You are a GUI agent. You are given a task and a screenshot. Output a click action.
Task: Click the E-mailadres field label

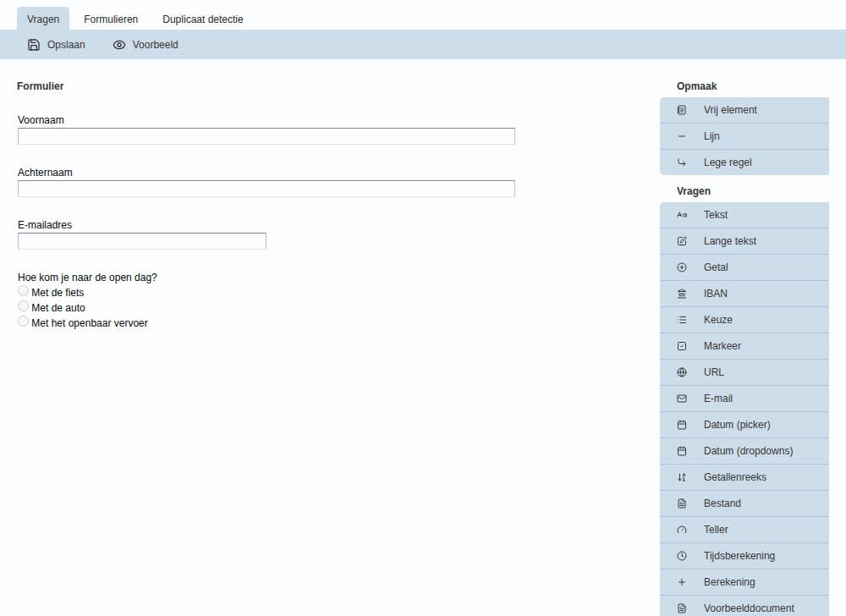(45, 225)
